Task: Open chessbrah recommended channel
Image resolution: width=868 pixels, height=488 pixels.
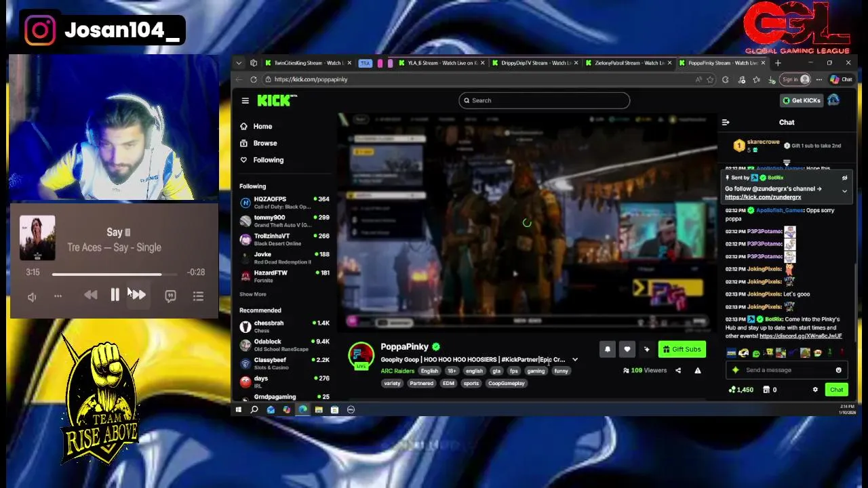Action: (285, 326)
